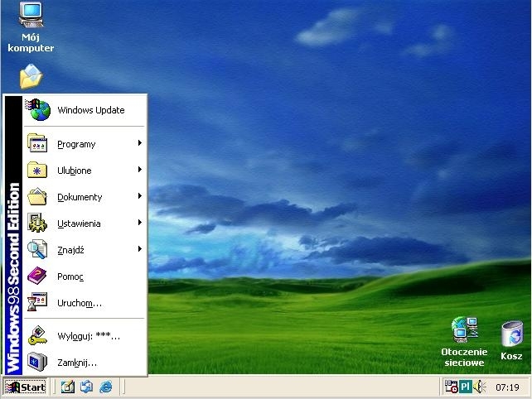Image resolution: width=532 pixels, height=399 pixels.
Task: Click the Ustawienia gear icon
Action: click(37, 223)
